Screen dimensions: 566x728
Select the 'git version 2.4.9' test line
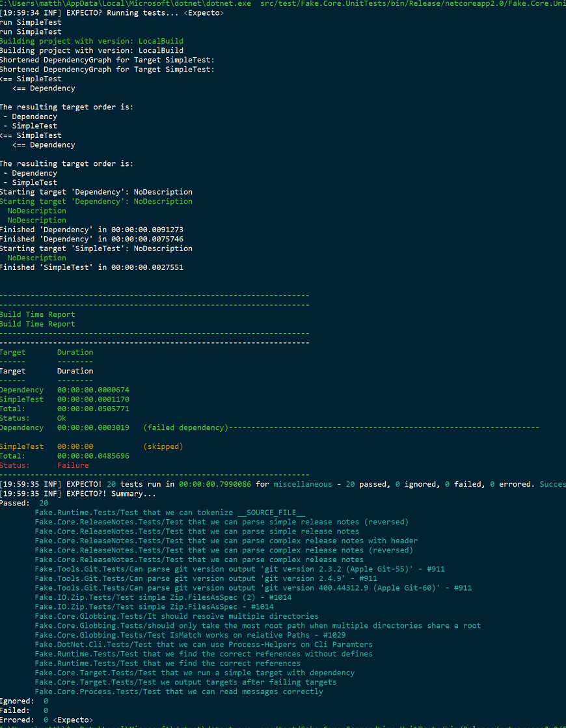(206, 578)
